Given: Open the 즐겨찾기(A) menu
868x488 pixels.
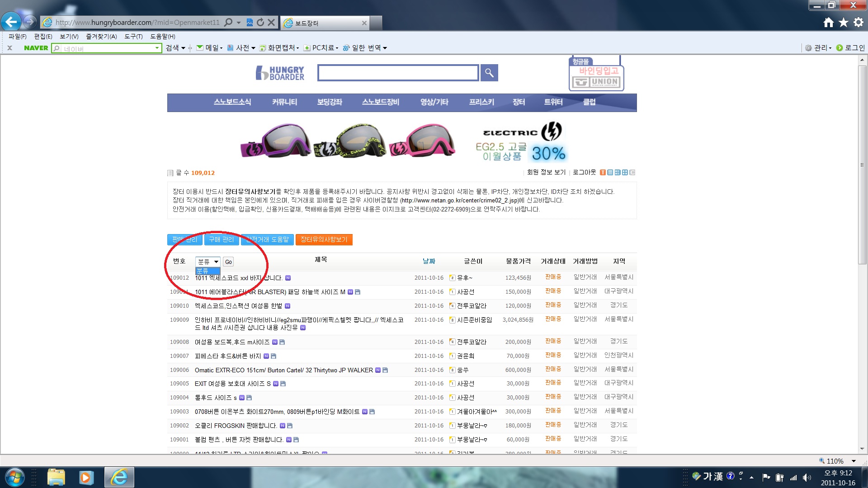Looking at the screenshot, I should tap(101, 37).
